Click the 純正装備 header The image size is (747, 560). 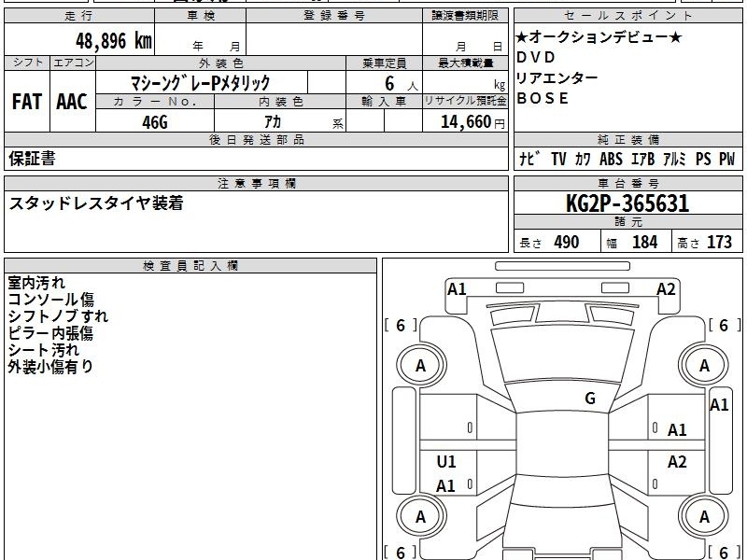click(x=627, y=139)
